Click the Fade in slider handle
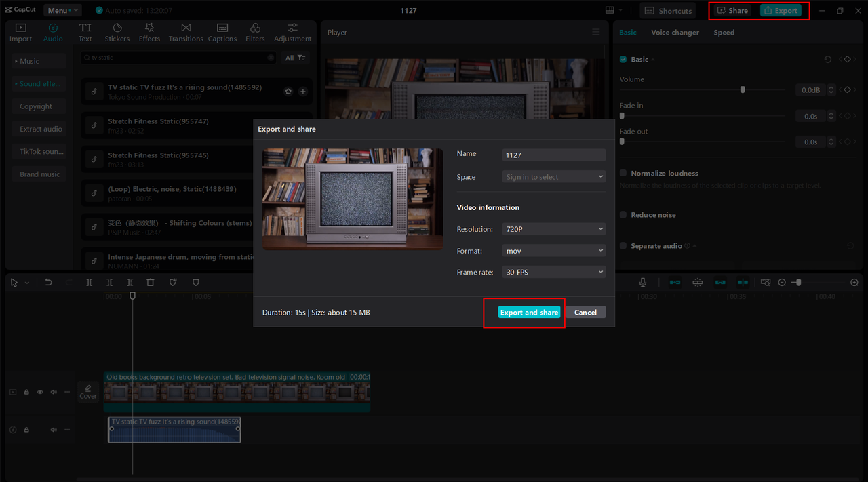This screenshot has height=482, width=868. [x=622, y=116]
